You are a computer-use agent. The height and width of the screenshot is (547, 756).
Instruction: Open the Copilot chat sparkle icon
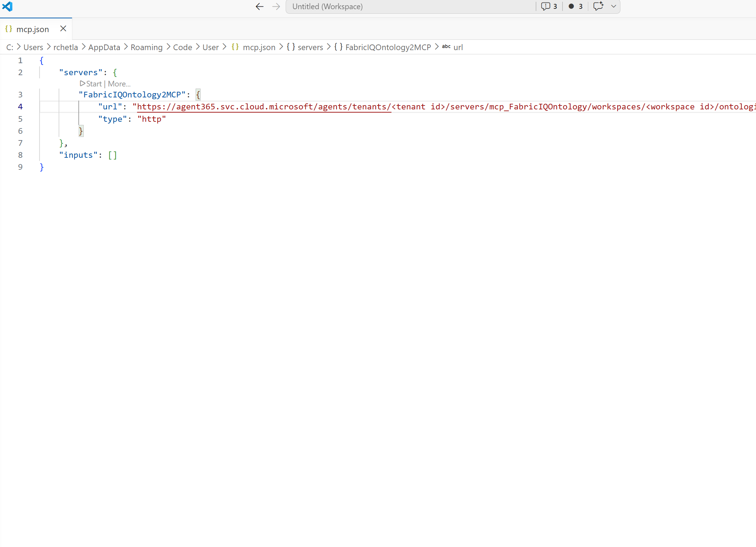tap(599, 6)
